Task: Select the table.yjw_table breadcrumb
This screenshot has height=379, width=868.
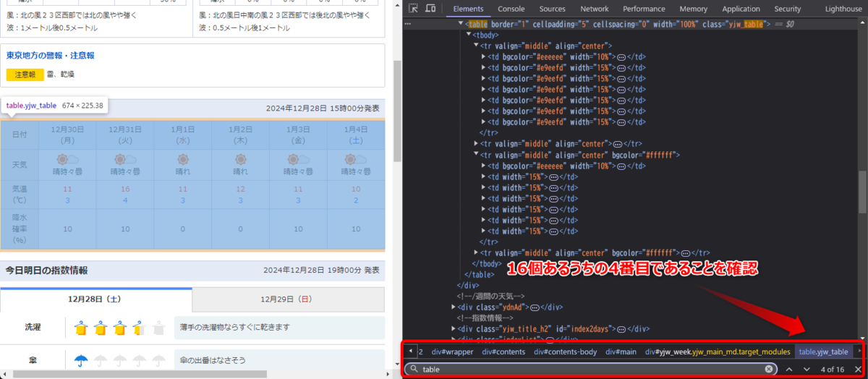Action: (823, 352)
